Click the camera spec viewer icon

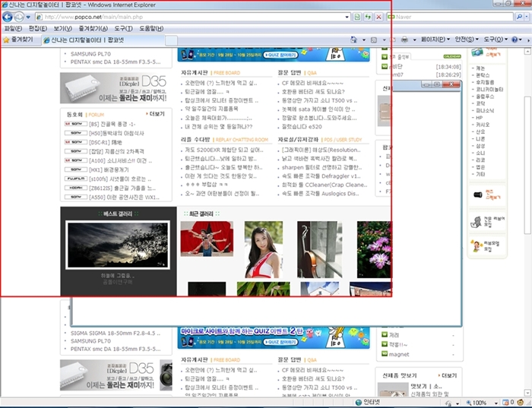tap(477, 52)
